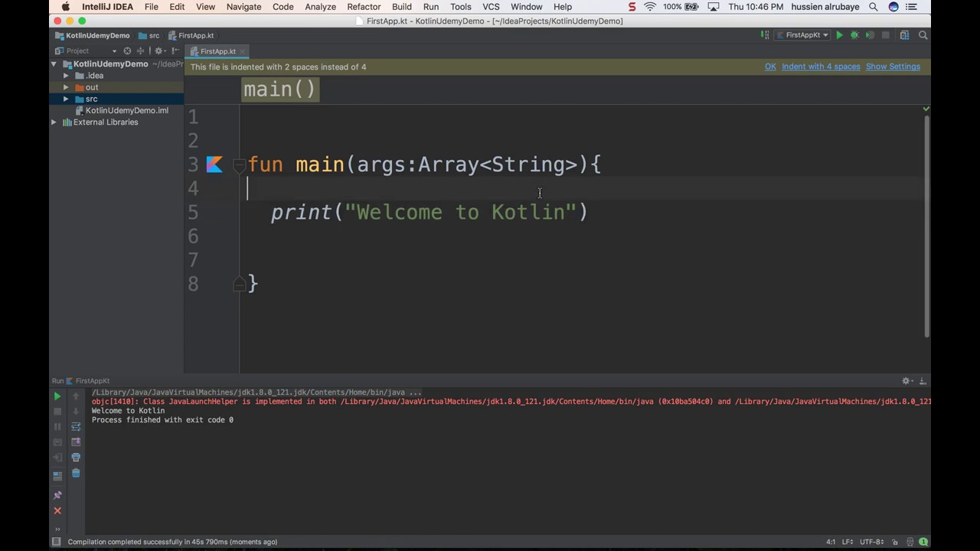Click the Exit icon in Run panel
980x551 pixels.
click(x=57, y=458)
